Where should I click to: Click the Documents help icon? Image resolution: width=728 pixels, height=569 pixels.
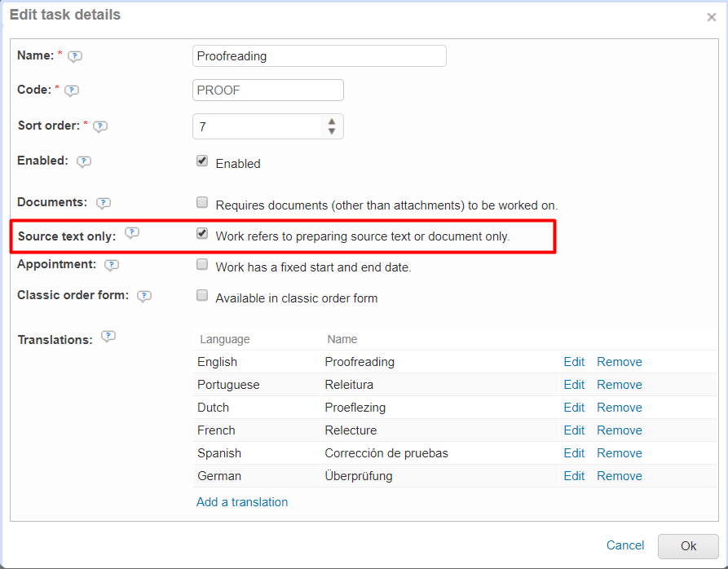tap(104, 203)
